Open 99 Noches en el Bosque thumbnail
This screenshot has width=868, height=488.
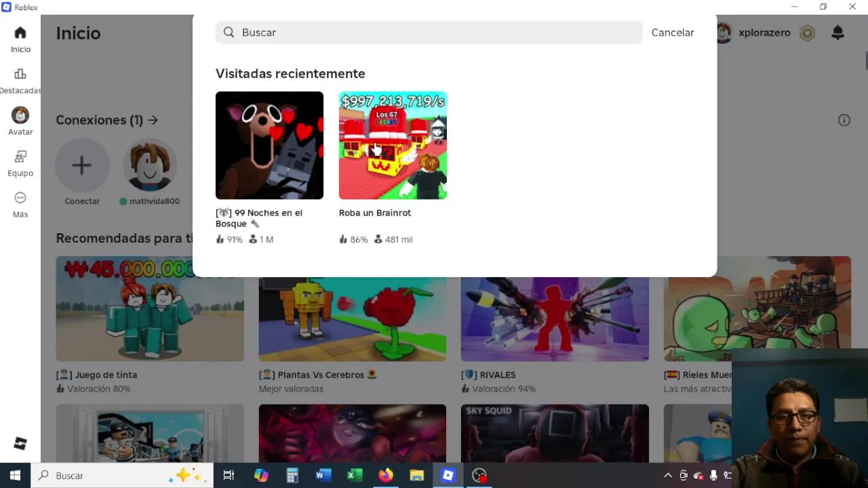(x=269, y=145)
